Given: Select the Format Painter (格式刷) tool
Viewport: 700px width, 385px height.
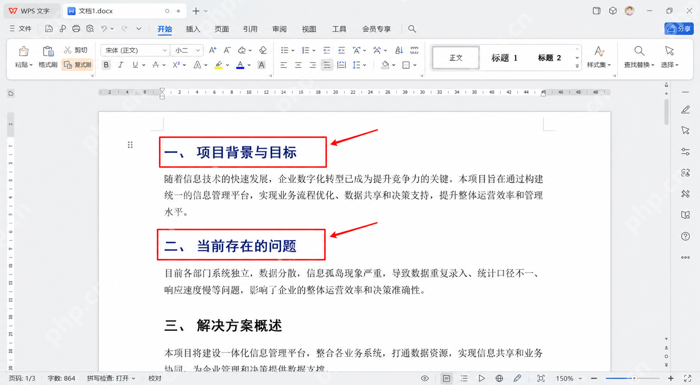Looking at the screenshot, I should pos(48,56).
